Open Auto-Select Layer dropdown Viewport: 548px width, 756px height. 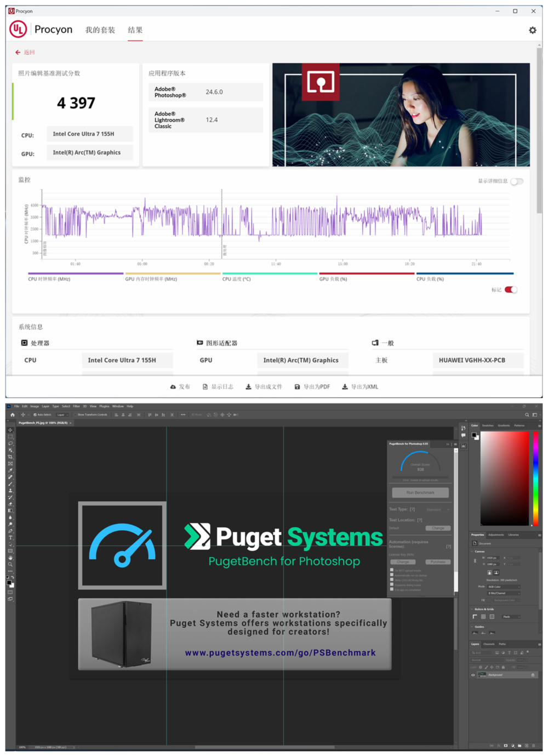62,415
